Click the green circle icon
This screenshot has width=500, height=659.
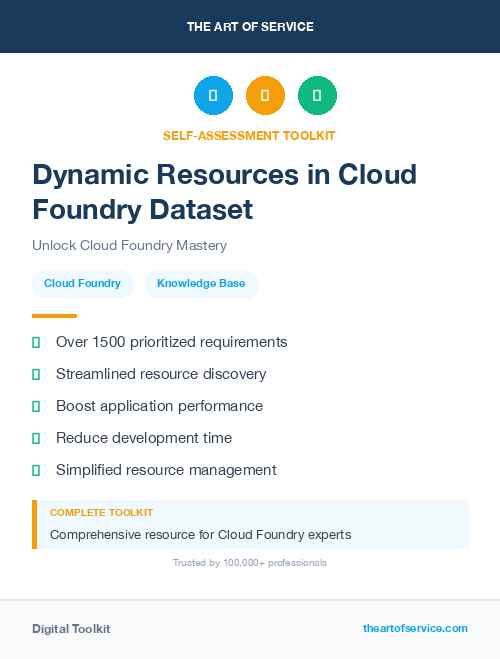click(317, 95)
